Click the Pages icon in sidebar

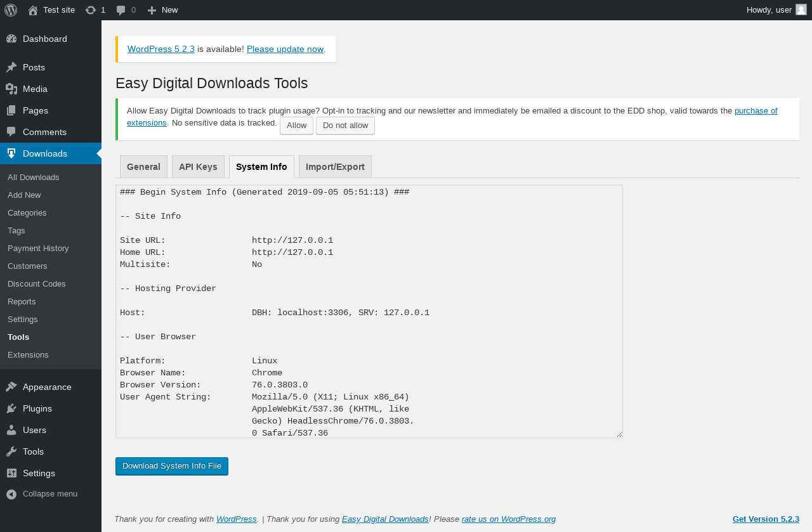click(x=11, y=110)
